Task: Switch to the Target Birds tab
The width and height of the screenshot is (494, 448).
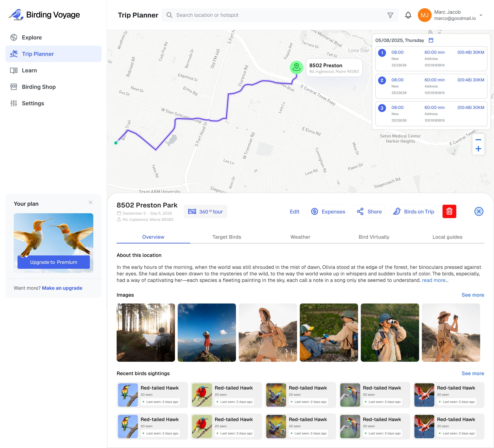Action: 227,237
